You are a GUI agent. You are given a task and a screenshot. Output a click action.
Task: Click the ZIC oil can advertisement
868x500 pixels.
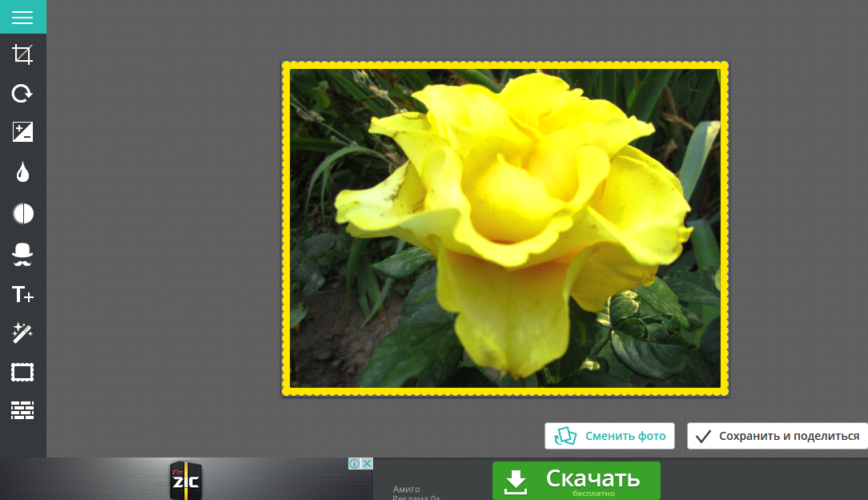185,481
